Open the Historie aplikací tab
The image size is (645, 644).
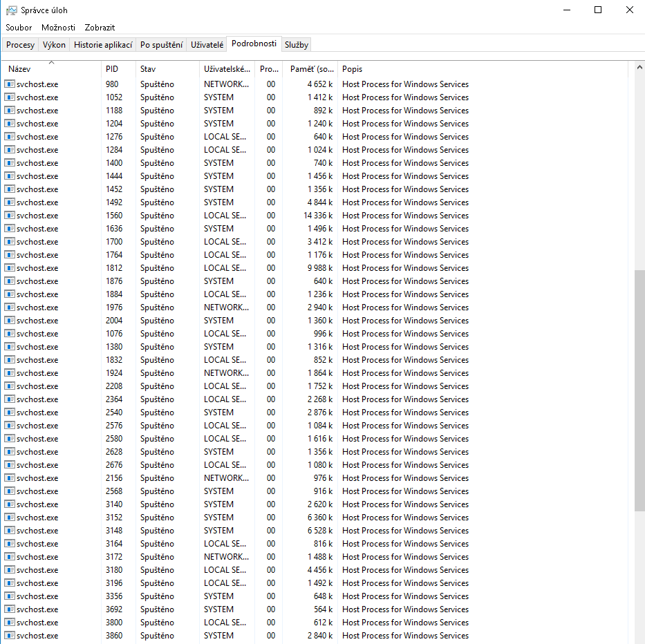(103, 45)
